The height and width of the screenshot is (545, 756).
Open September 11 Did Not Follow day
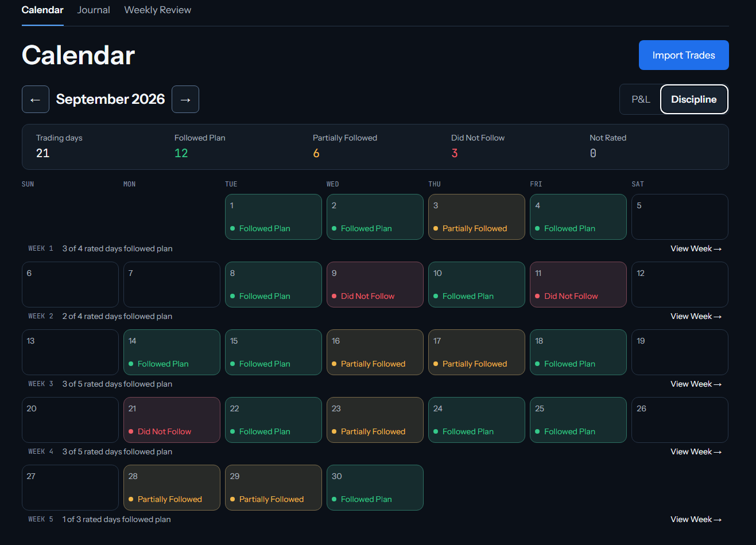point(578,285)
